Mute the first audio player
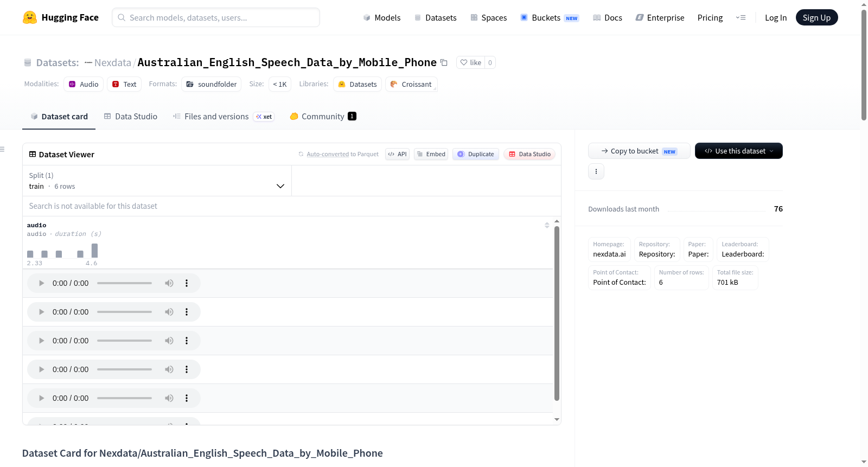 [169, 283]
